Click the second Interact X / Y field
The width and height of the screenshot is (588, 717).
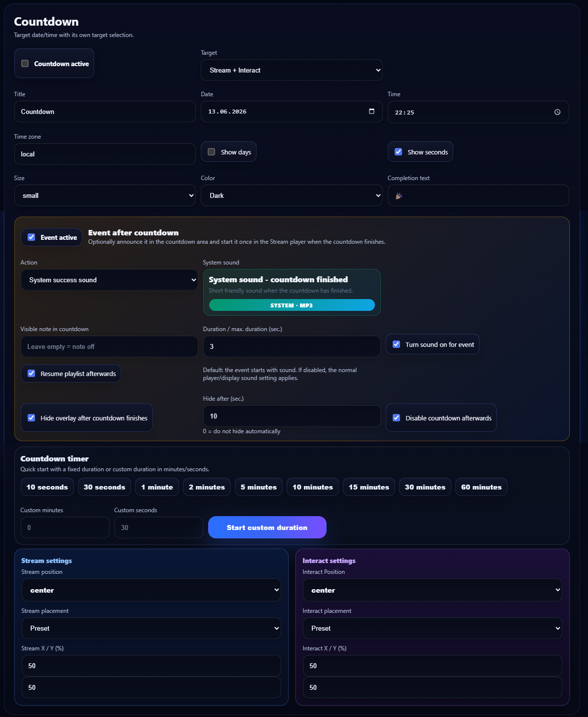tap(433, 687)
